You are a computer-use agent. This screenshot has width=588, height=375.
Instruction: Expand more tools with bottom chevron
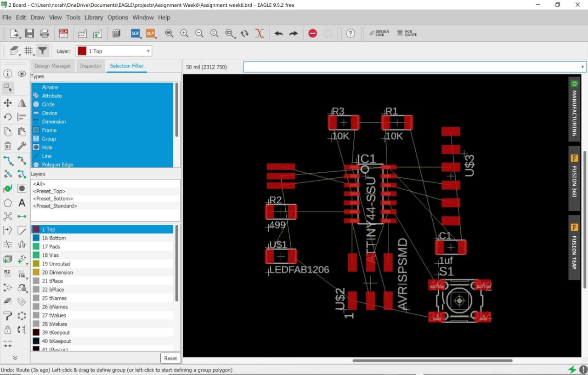point(15,358)
